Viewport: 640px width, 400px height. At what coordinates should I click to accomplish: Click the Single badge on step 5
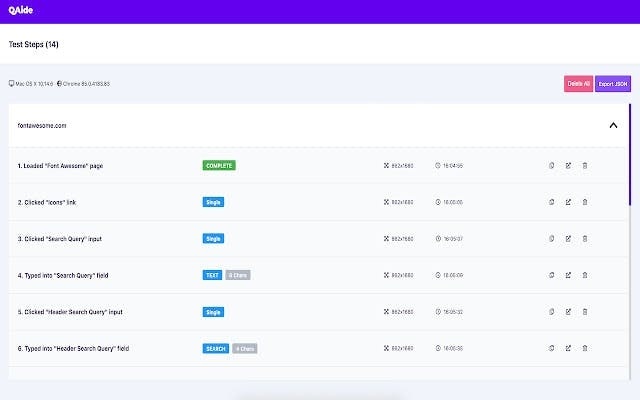point(213,312)
